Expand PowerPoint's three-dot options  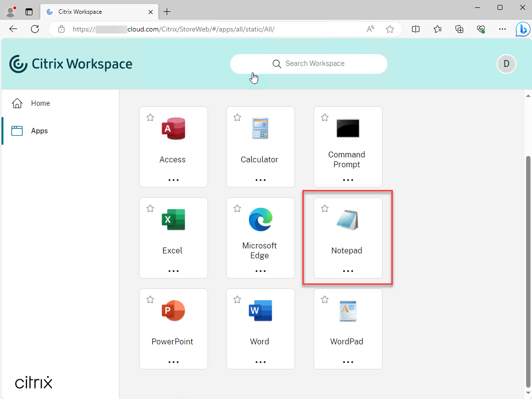point(174,362)
